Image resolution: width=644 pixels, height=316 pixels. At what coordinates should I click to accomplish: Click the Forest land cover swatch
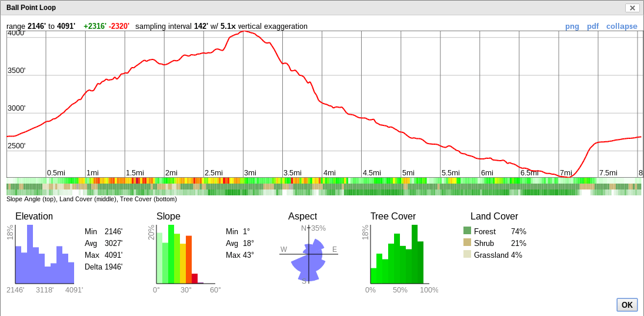[x=467, y=231]
